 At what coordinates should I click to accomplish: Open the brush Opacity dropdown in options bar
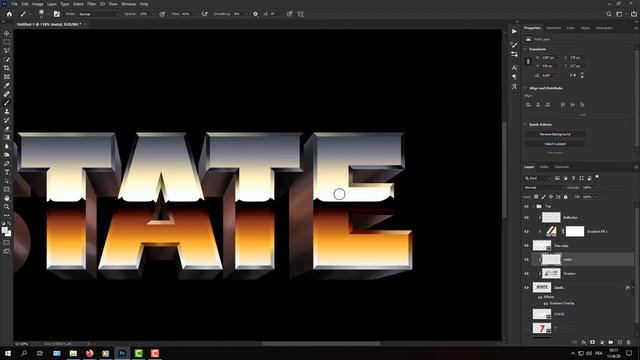tap(153, 14)
